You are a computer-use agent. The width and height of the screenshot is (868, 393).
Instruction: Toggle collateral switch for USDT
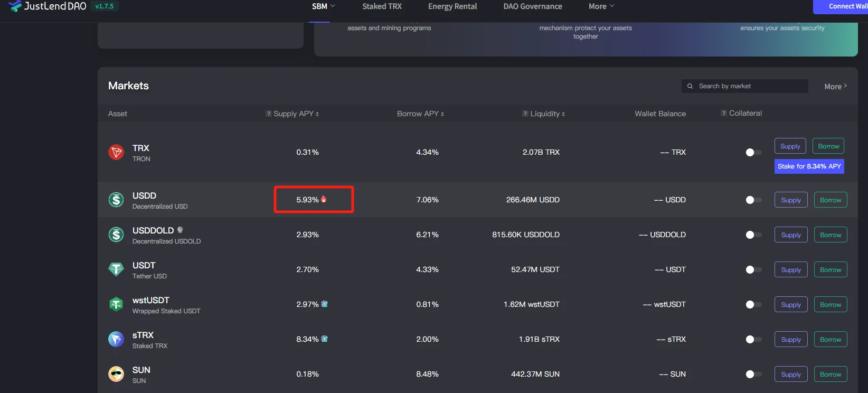753,270
